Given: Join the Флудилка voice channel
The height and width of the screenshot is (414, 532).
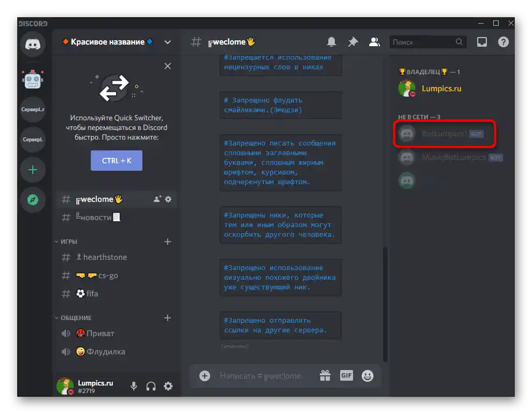Looking at the screenshot, I should click(117, 352).
